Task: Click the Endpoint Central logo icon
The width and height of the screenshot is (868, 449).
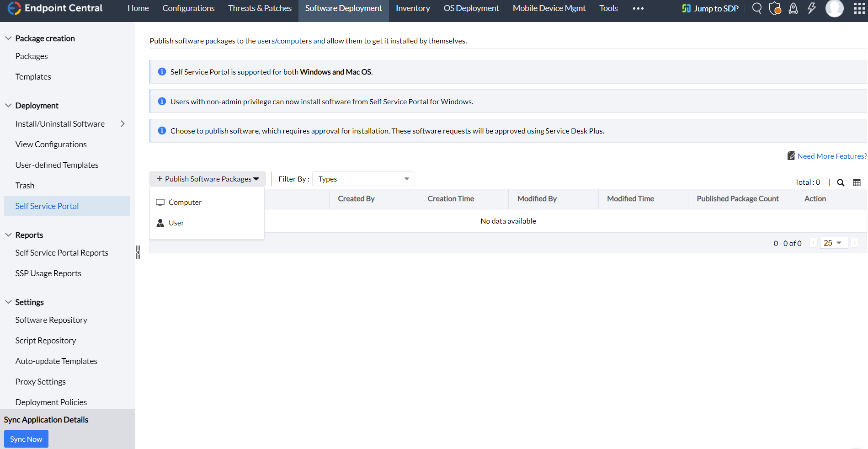Action: pyautogui.click(x=14, y=8)
